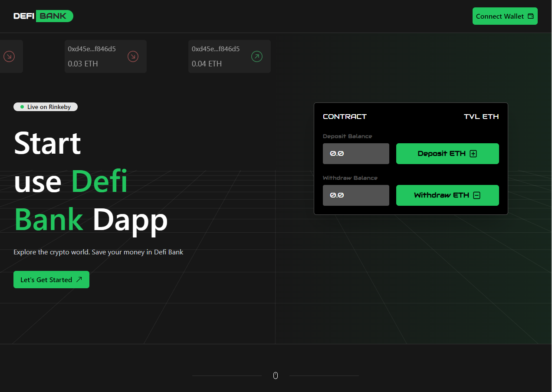Screen dimensions: 552x392
Task: Click the Deposit ETH button
Action: pos(447,153)
